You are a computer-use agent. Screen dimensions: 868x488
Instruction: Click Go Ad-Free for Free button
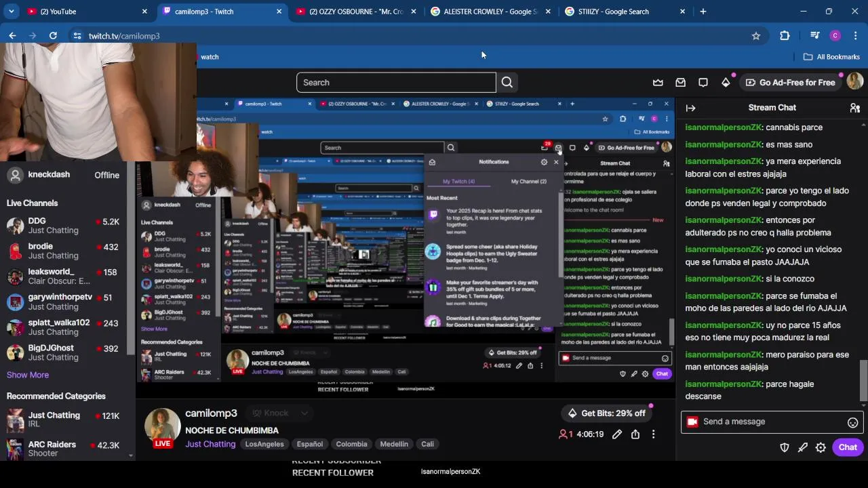tap(791, 83)
